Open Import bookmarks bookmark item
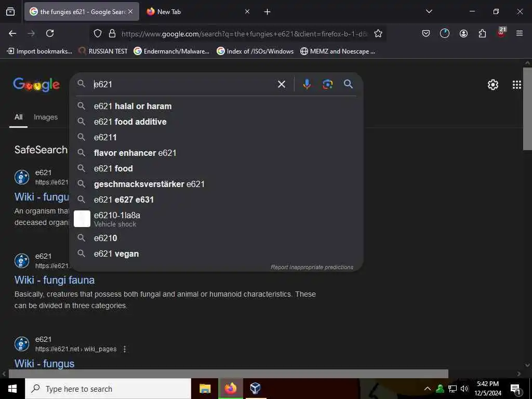 point(39,51)
